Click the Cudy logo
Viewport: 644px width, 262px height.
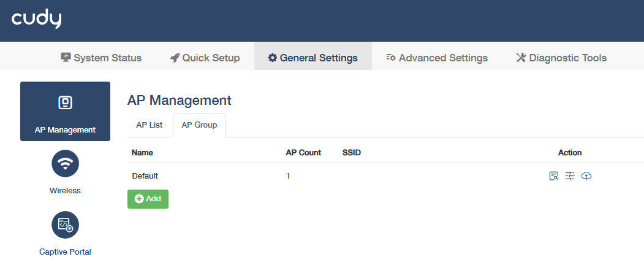37,20
